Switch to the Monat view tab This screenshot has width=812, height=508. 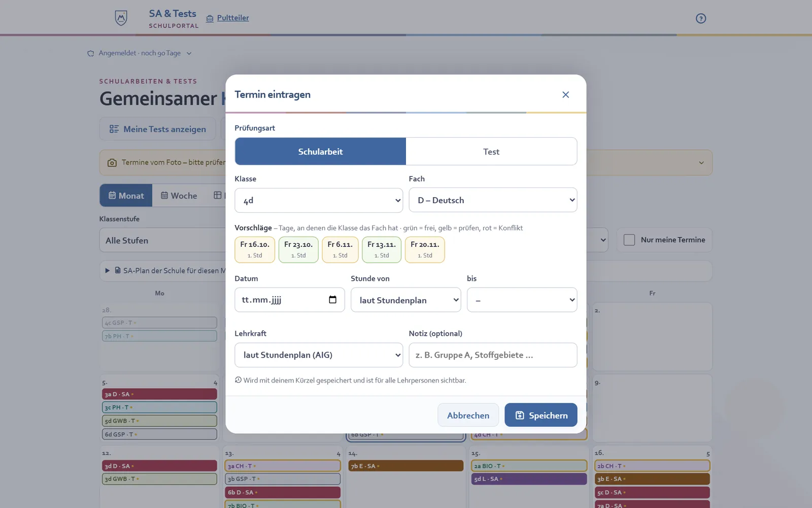coord(126,196)
